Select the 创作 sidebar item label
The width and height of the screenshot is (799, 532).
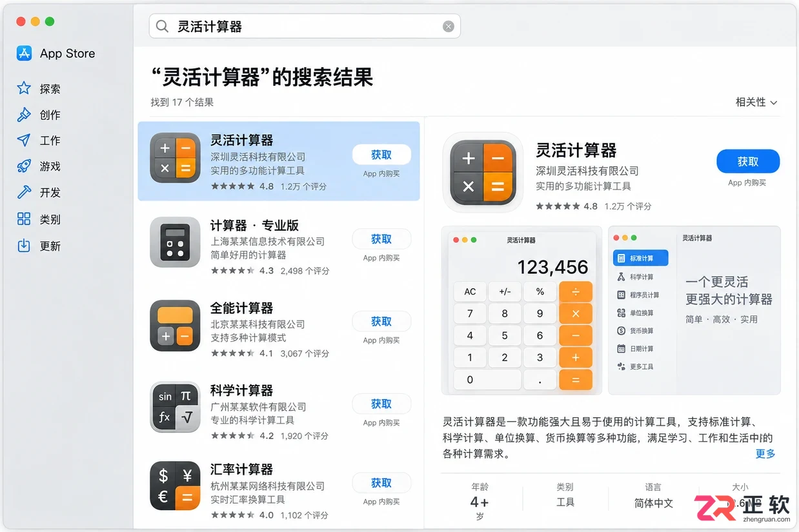point(50,115)
